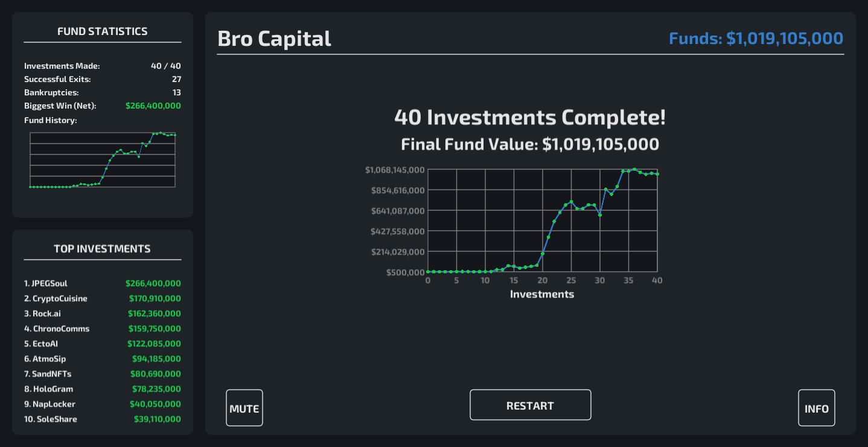Click the Bro Capital title
868x447 pixels.
[274, 39]
